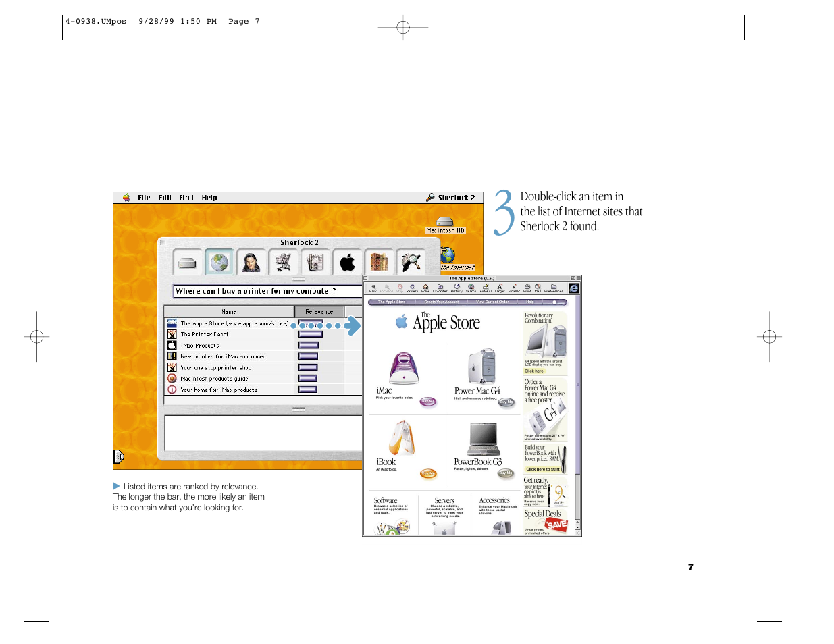Open the Find menu
Image resolution: width=834 pixels, height=644 pixels.
point(186,198)
